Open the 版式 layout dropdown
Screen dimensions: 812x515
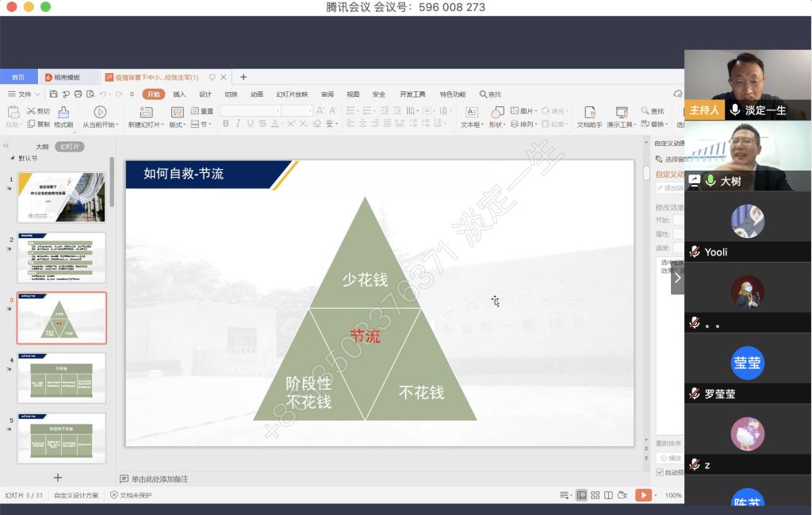click(178, 125)
